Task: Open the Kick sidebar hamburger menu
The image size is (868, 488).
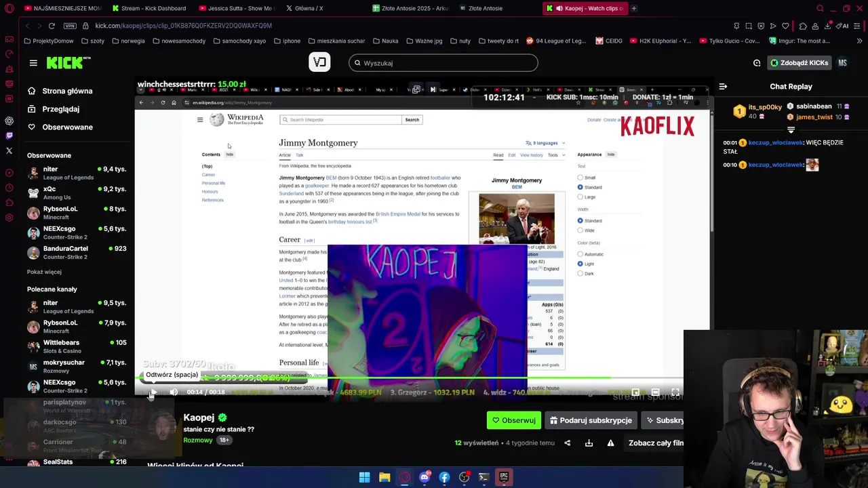Action: tap(33, 63)
